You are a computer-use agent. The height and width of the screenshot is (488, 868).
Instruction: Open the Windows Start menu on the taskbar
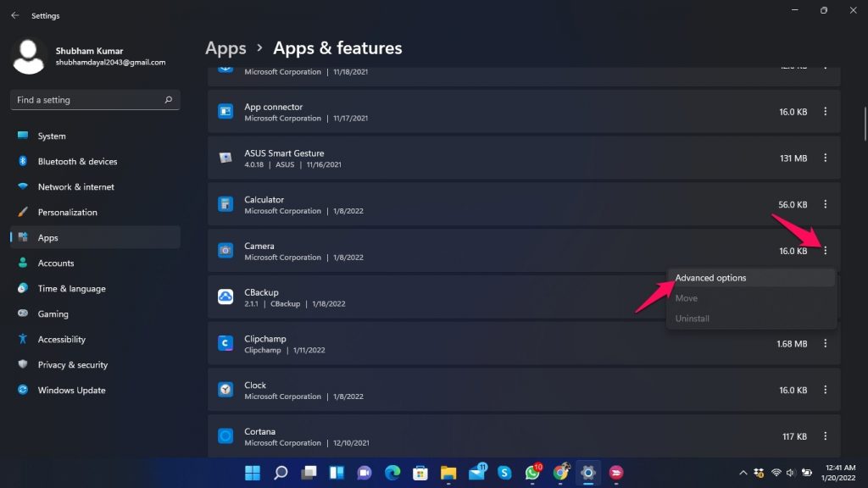[253, 472]
